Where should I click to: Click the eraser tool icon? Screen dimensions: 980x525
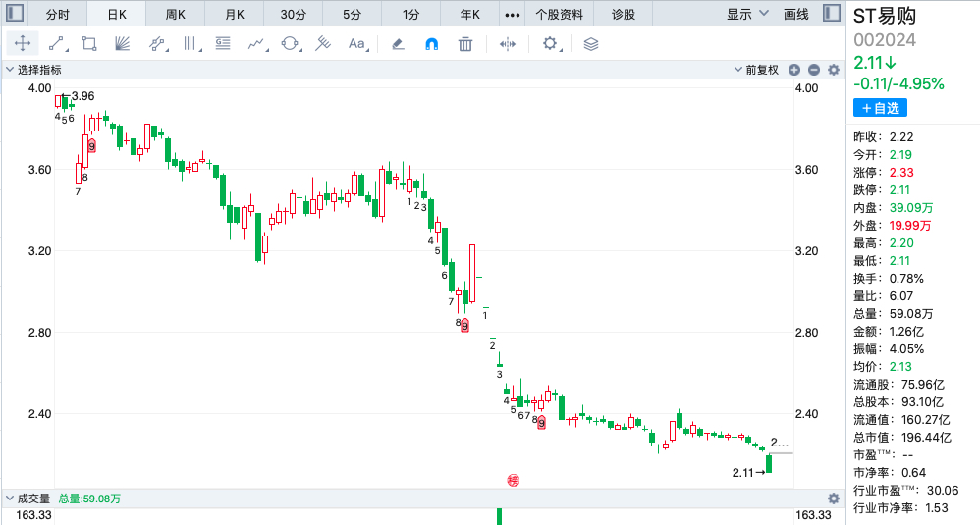(398, 44)
